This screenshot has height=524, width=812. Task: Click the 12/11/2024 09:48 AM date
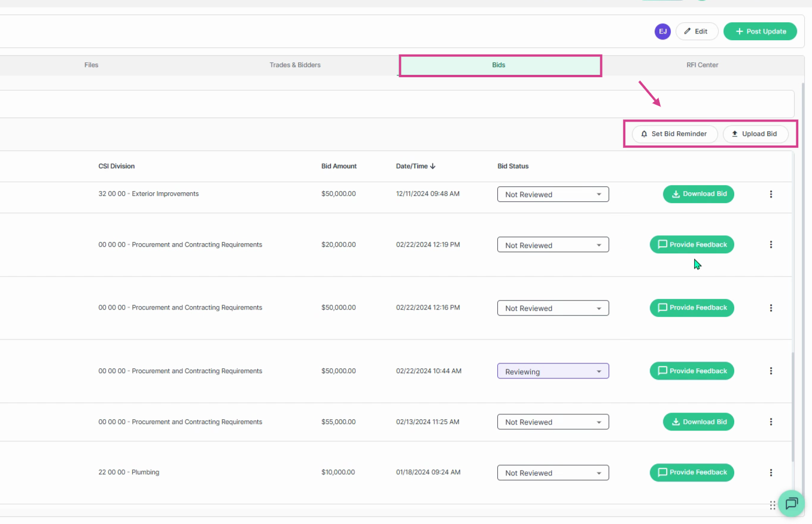[427, 194]
